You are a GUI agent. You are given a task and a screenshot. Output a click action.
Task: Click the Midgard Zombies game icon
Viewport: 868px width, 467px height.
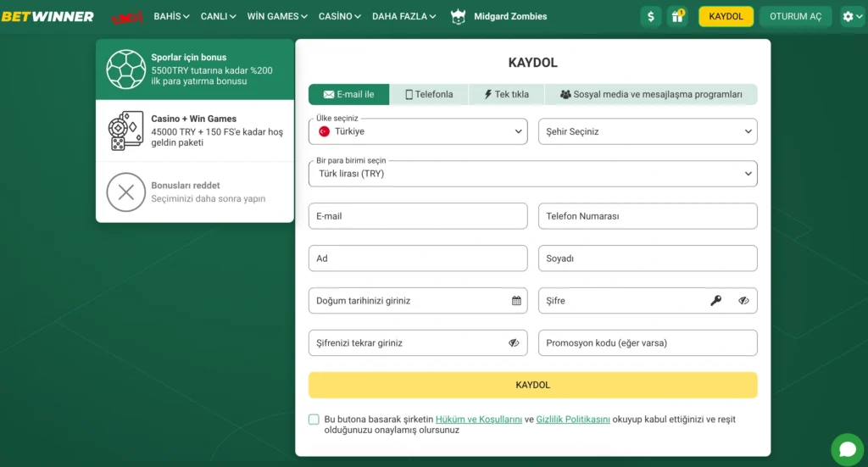tap(459, 16)
